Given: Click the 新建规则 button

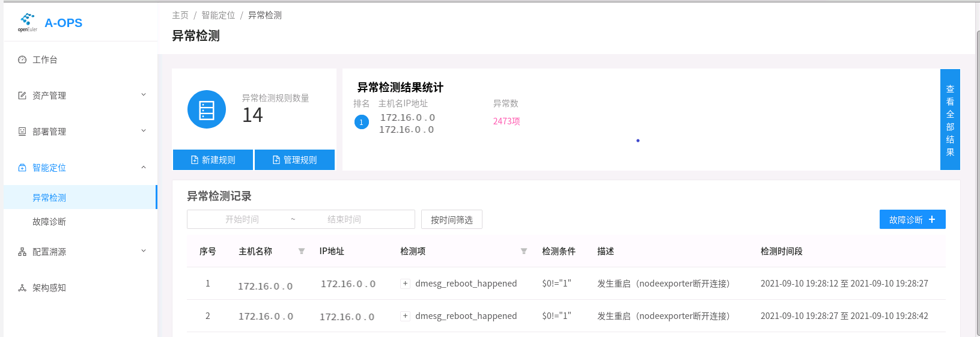Looking at the screenshot, I should [213, 160].
